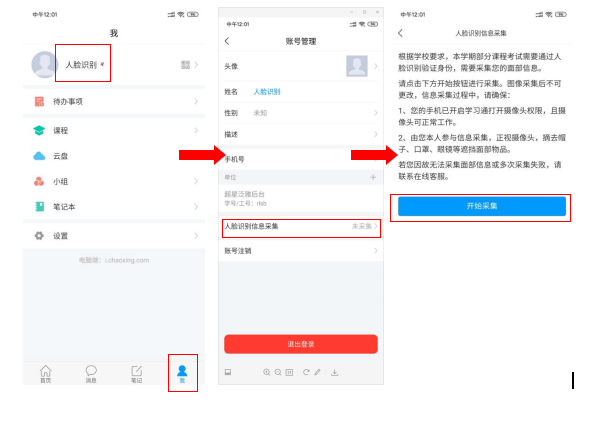Viewport: 604px width, 429px height.
Task: Expand the 性别 gender row
Action: tap(300, 113)
